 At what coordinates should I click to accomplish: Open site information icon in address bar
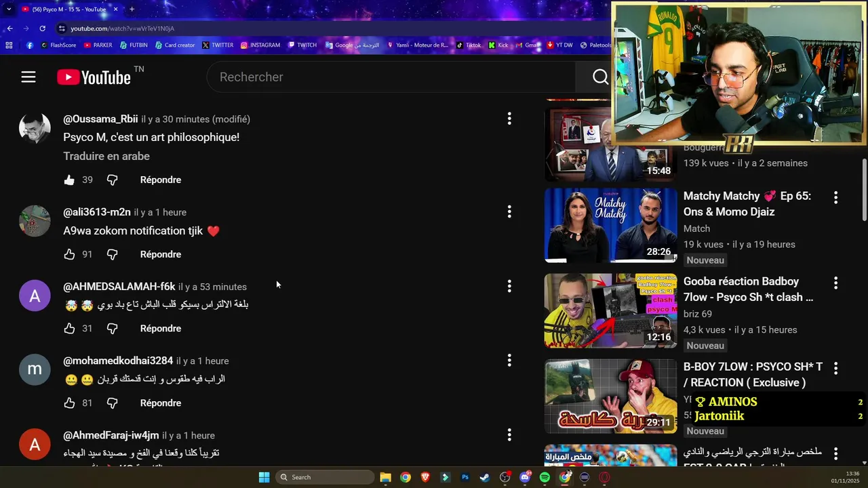(62, 28)
